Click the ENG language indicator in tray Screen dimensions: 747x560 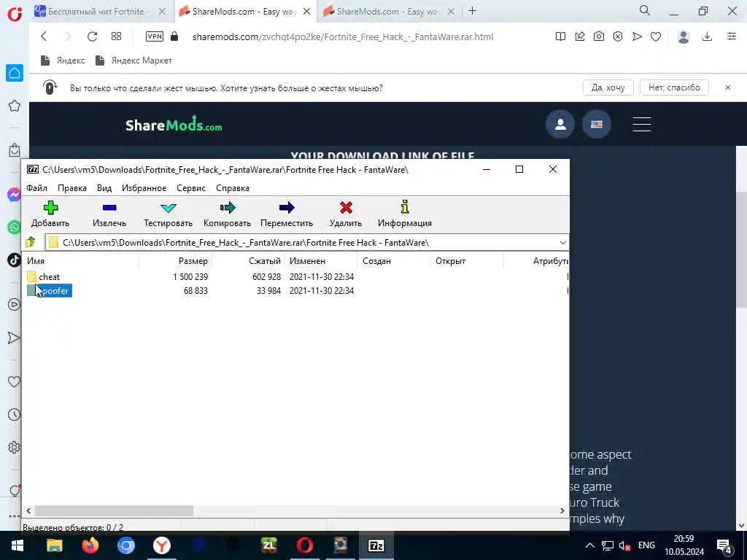646,545
